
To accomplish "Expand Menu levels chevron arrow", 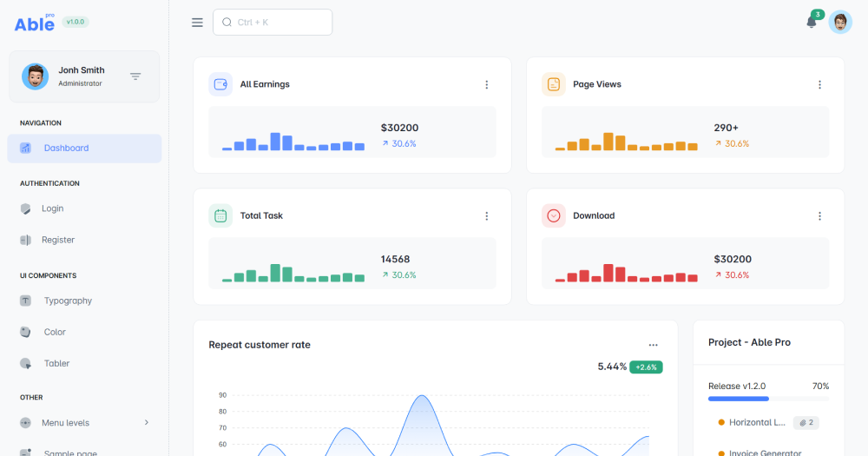I will pos(147,422).
